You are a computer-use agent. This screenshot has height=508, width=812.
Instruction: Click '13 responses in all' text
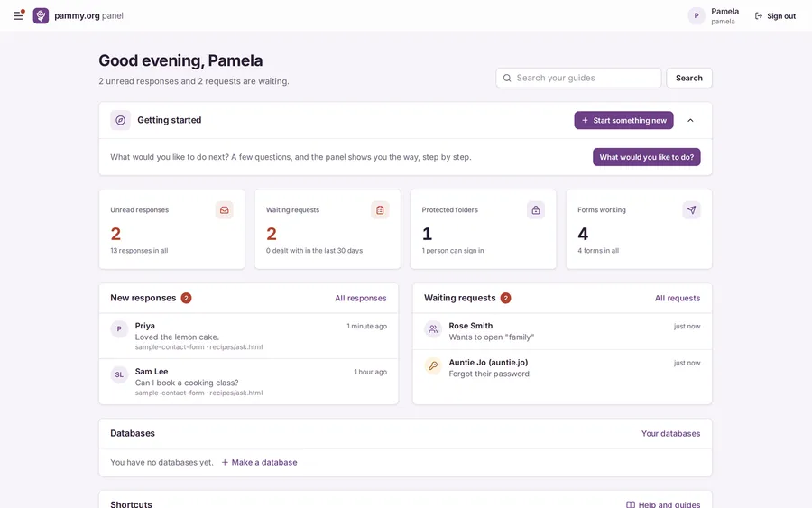[139, 251]
